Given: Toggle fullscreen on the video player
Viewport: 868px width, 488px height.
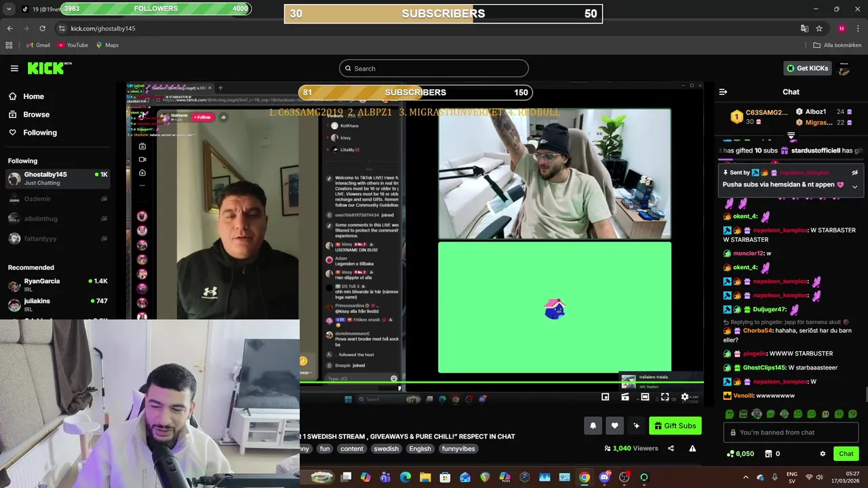Looking at the screenshot, I should click(665, 397).
